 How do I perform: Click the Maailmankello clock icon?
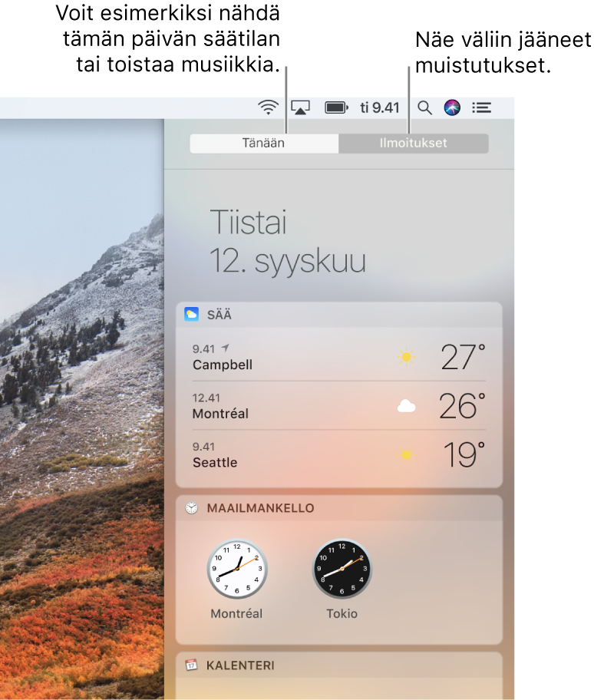[x=191, y=507]
